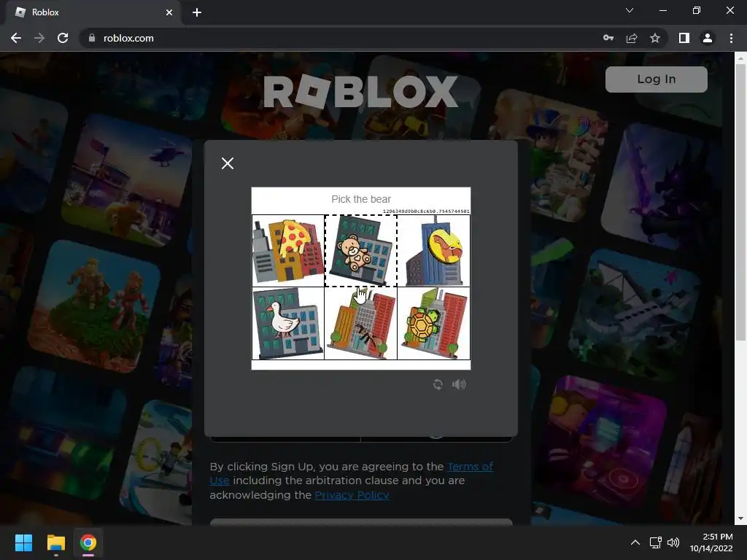Show hidden system tray icons
The image size is (747, 560).
[635, 542]
